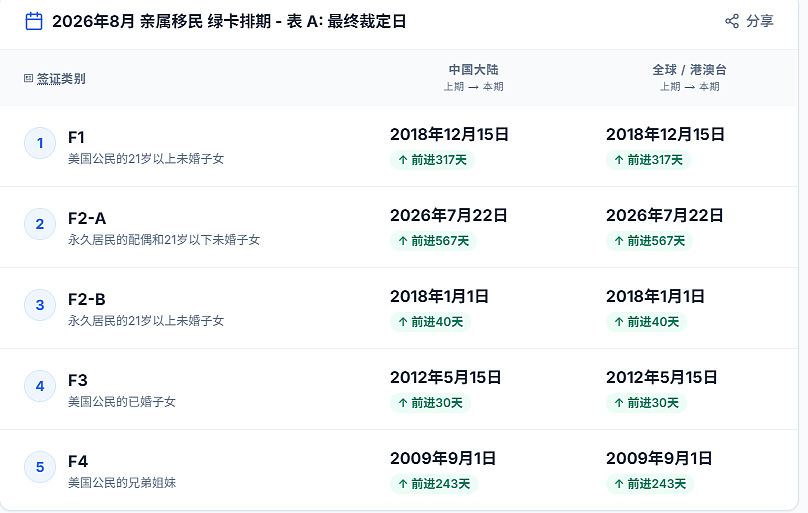Click F4 全球 badge 前进243天

click(650, 483)
